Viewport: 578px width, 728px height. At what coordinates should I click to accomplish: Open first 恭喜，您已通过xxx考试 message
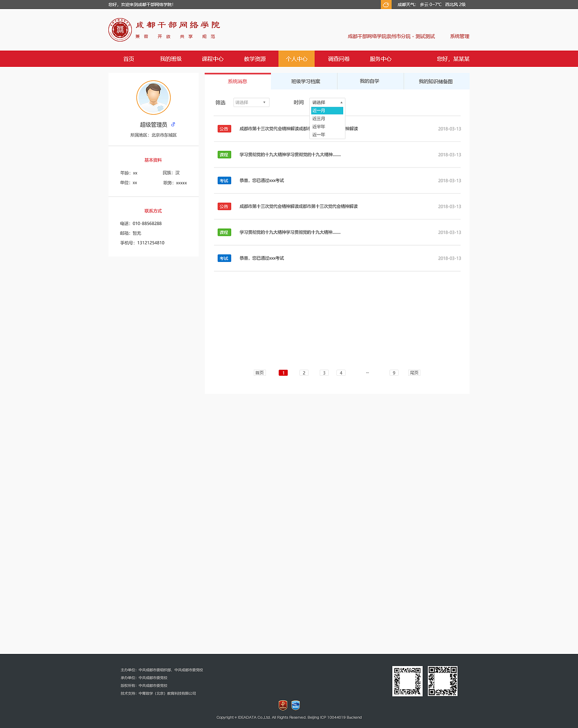click(261, 181)
